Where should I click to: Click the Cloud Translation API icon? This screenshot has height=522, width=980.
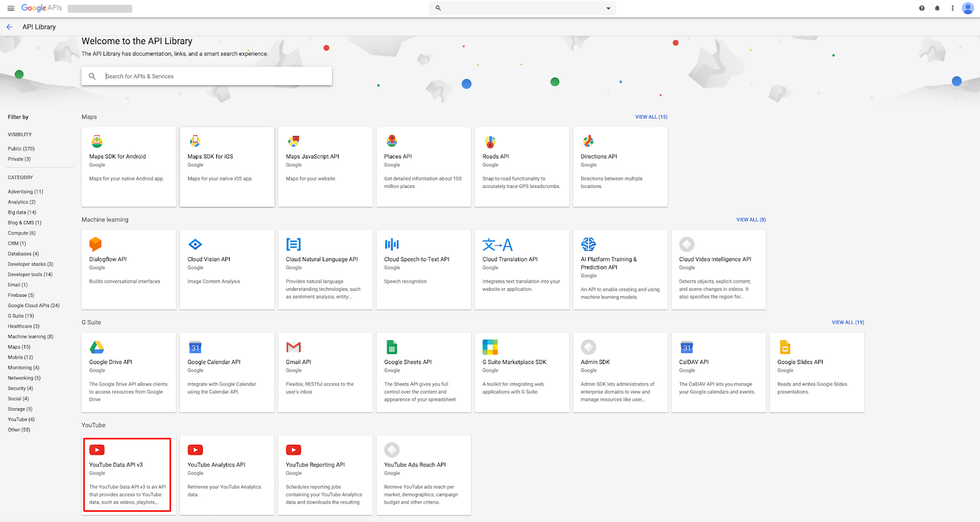pos(497,245)
